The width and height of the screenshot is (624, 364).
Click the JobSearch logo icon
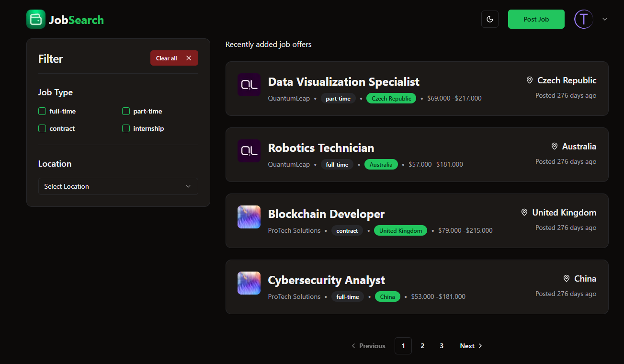point(36,19)
